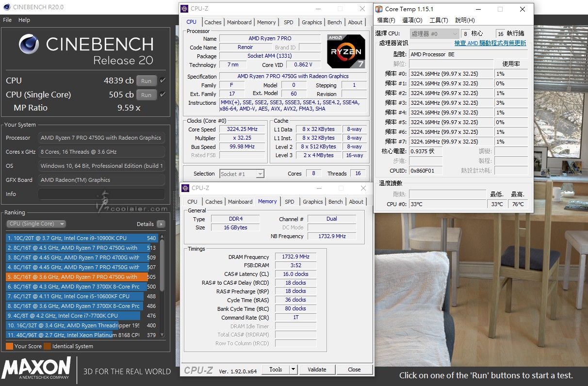Switch to Mainboard tab in CPU-Z processor window
This screenshot has width=588, height=386.
(x=239, y=22)
